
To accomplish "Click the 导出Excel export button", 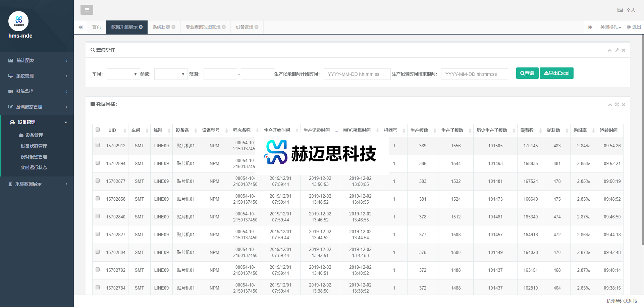I will (556, 73).
